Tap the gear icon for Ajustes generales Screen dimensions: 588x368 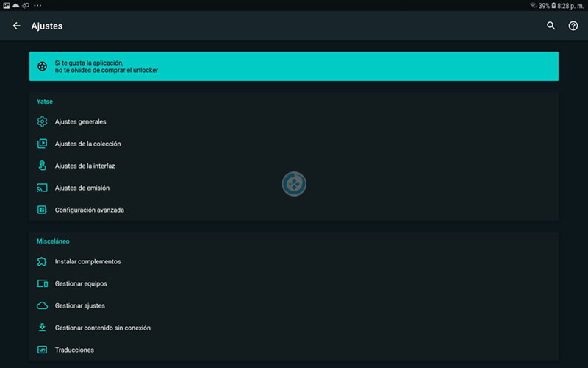pos(42,121)
